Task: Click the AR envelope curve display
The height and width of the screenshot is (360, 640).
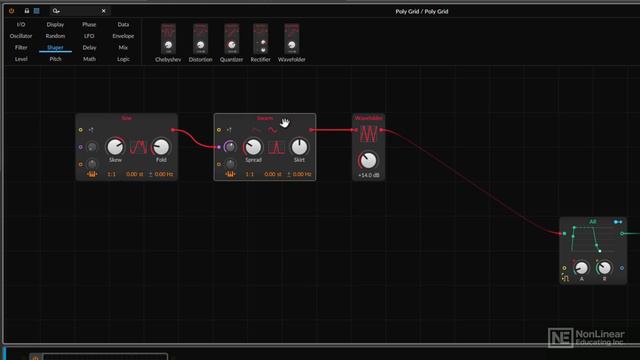Action: coord(593,239)
